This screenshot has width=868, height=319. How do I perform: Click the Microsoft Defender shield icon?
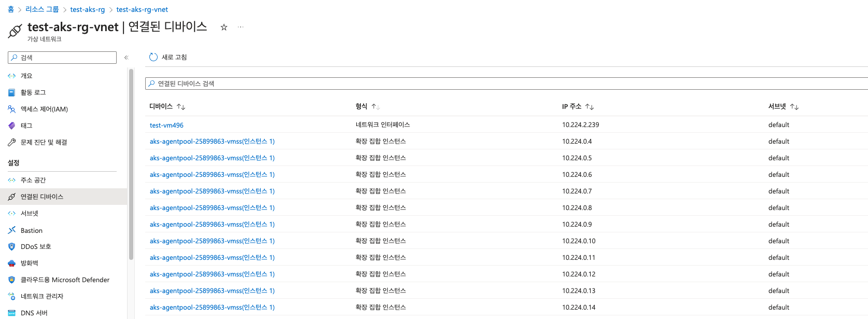[12, 280]
